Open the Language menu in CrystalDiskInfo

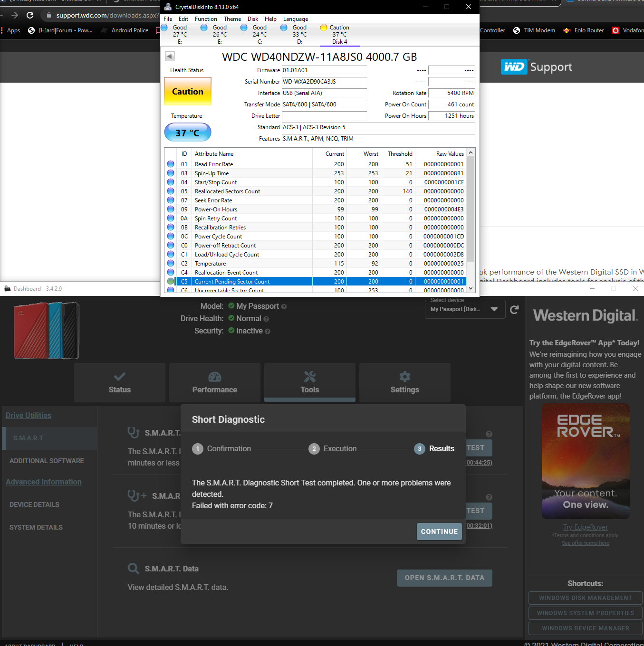[x=296, y=19]
